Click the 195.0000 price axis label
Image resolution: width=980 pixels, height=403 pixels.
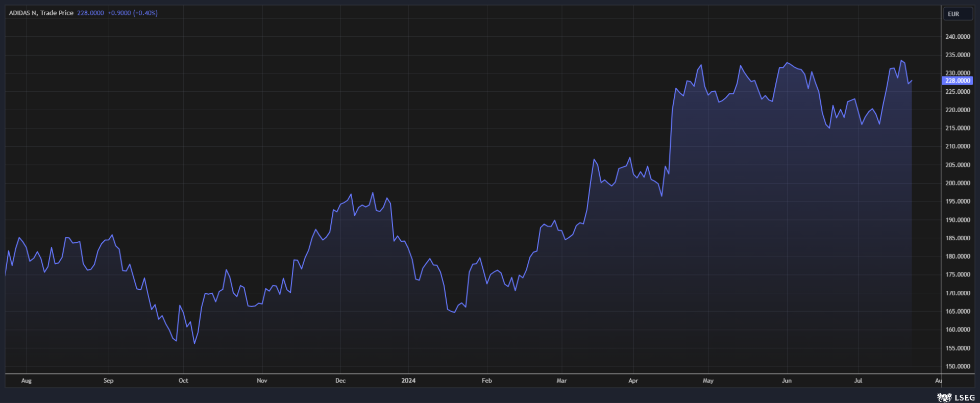pyautogui.click(x=958, y=202)
